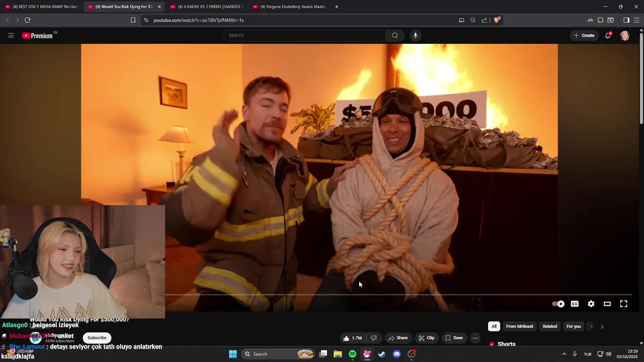This screenshot has height=362, width=644.
Task: Click the address bar URL
Action: pos(198,20)
